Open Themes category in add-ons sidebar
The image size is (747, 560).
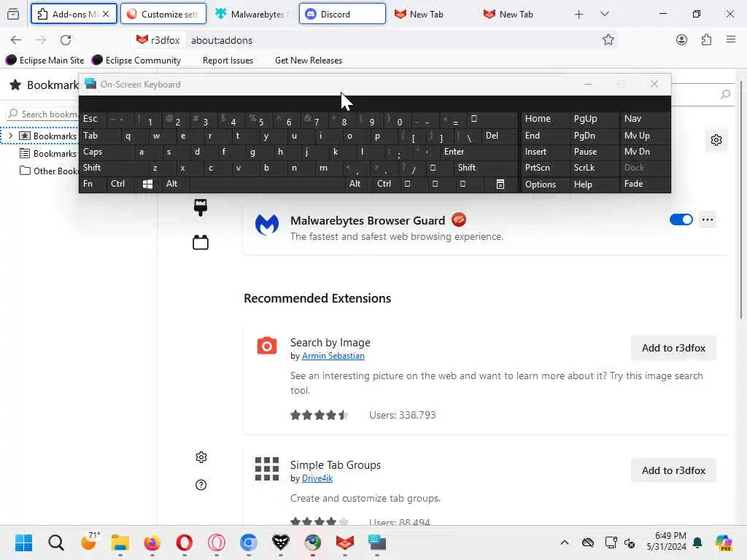[x=201, y=208]
